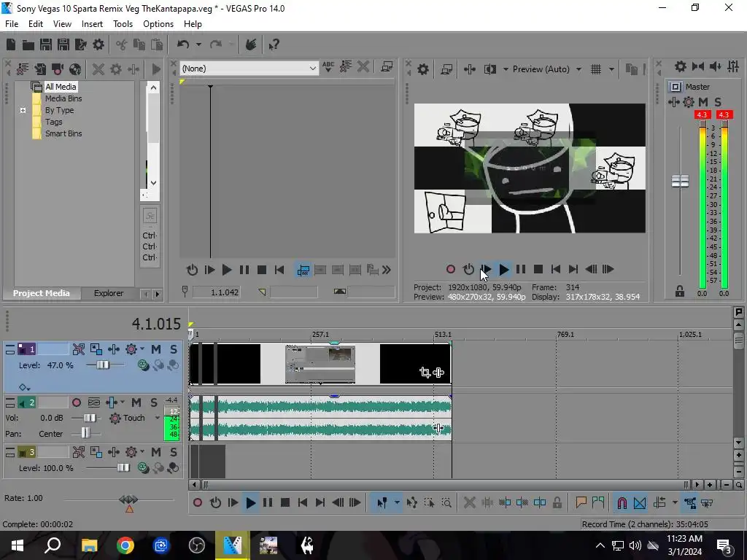747x560 pixels.
Task: Click Event Pan/Crop icon on video clip
Action: coord(425,373)
